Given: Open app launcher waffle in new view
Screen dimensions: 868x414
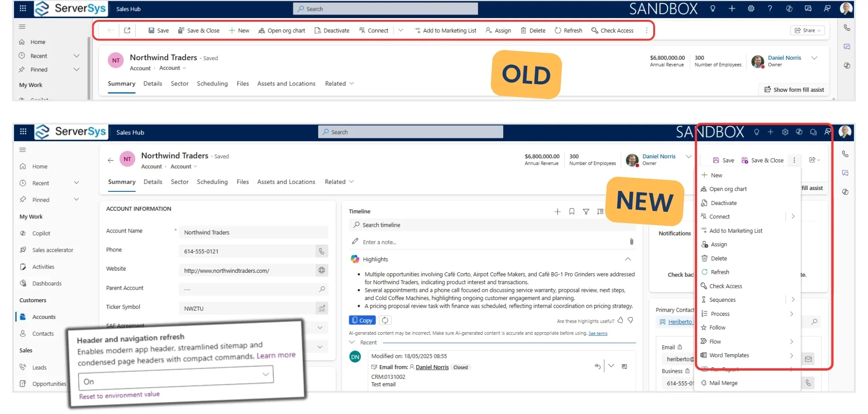Looking at the screenshot, I should click(x=23, y=132).
